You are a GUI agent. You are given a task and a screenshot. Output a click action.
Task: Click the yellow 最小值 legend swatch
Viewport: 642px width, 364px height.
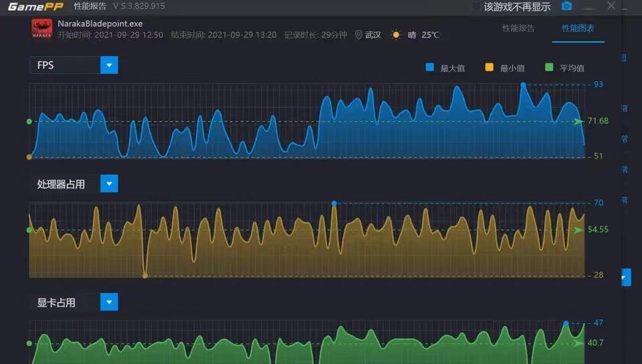click(490, 67)
